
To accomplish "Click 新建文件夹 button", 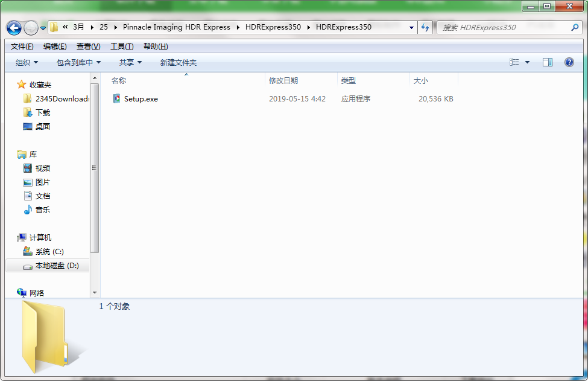I will (178, 62).
